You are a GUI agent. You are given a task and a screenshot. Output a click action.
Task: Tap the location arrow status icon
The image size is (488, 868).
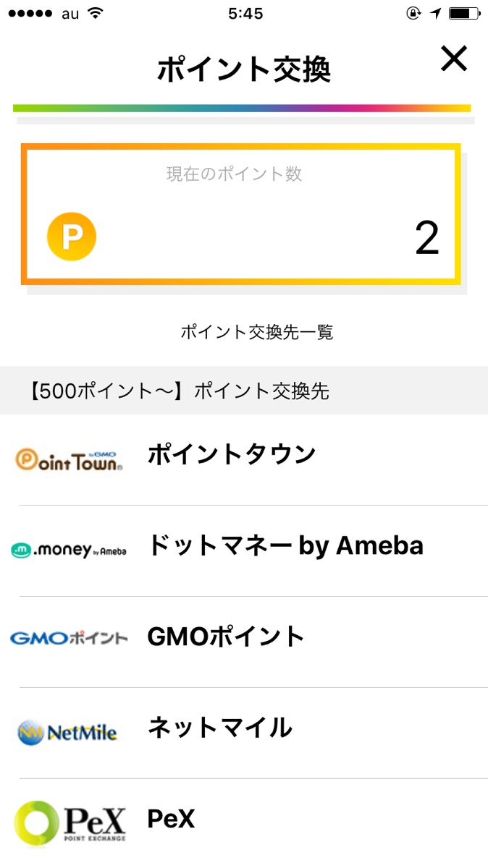[x=436, y=14]
